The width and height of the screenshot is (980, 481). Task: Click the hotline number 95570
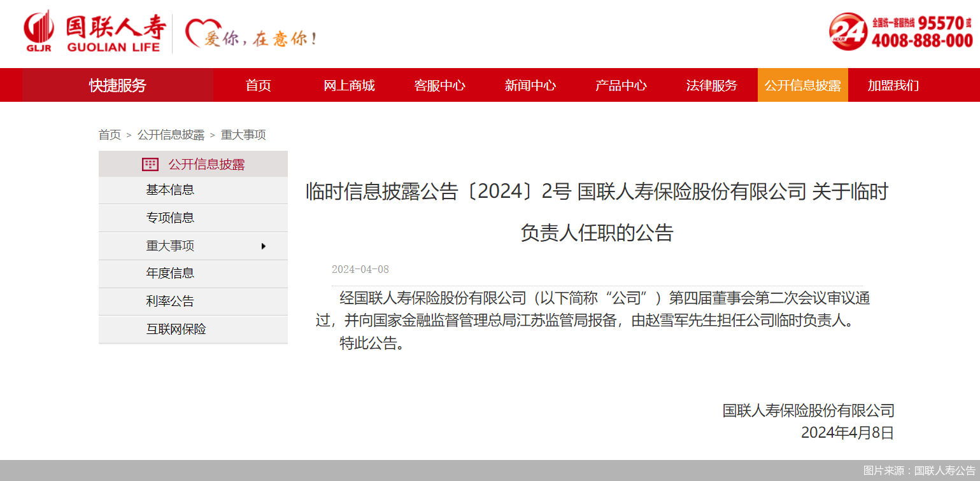[941, 22]
